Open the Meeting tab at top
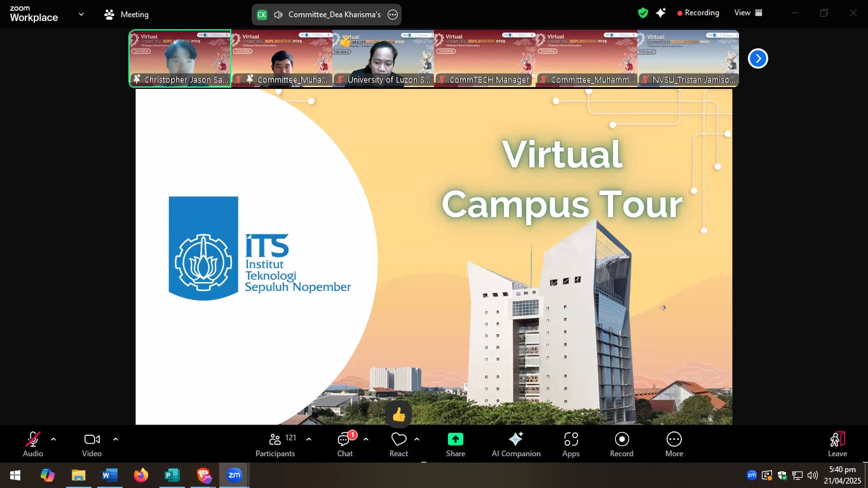 (x=126, y=14)
